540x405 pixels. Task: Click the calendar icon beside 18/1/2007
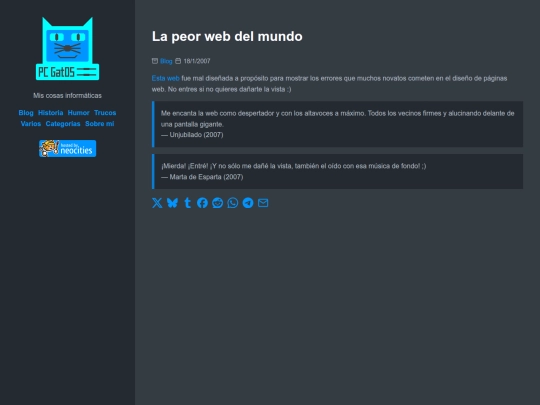click(178, 61)
